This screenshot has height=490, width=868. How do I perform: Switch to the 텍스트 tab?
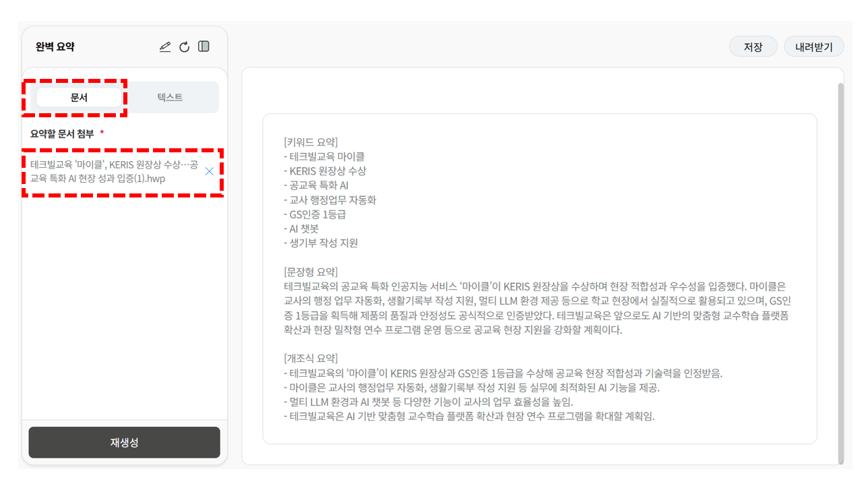[170, 97]
